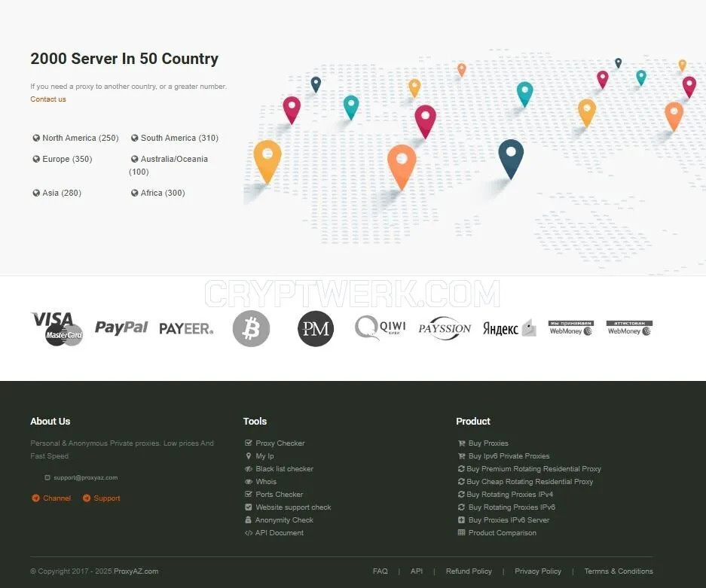
Task: Click the globe icon beside Africa
Action: coord(134,193)
